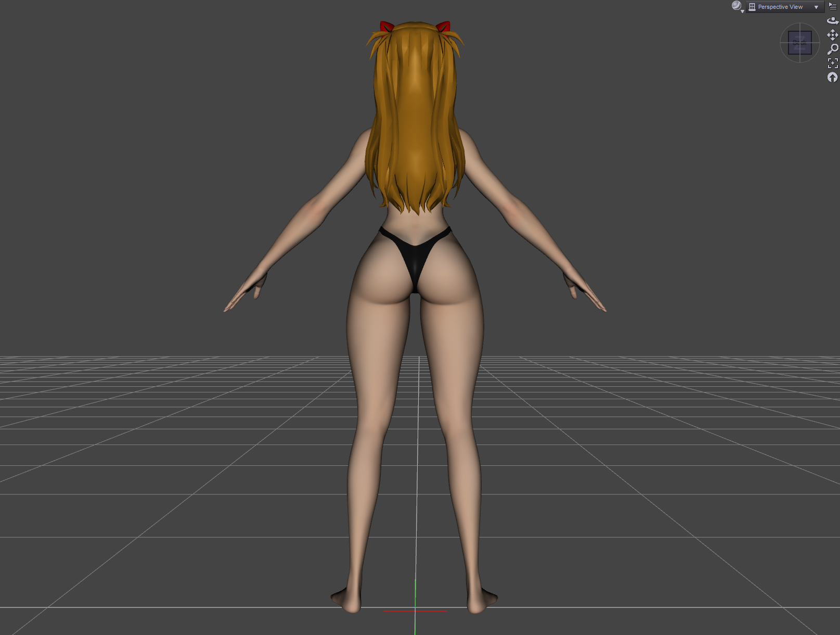This screenshot has width=840, height=635.
Task: Open the Perspective View camera dropdown
Action: pos(785,7)
